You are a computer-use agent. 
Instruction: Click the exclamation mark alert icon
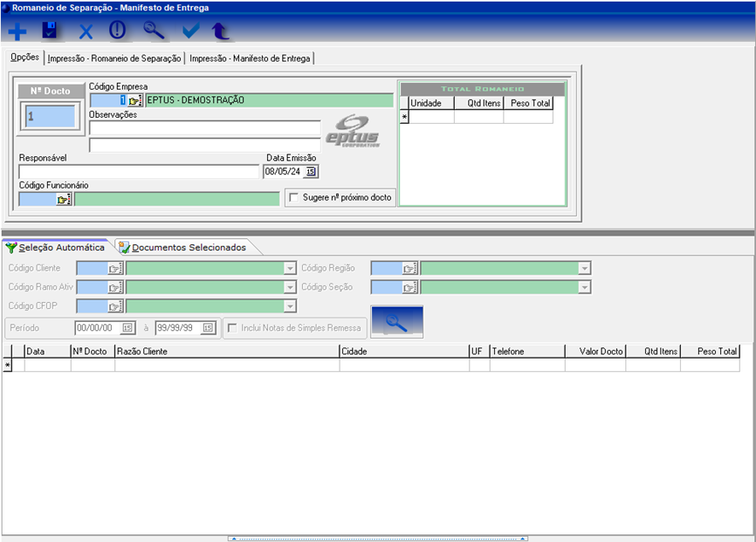pos(118,32)
